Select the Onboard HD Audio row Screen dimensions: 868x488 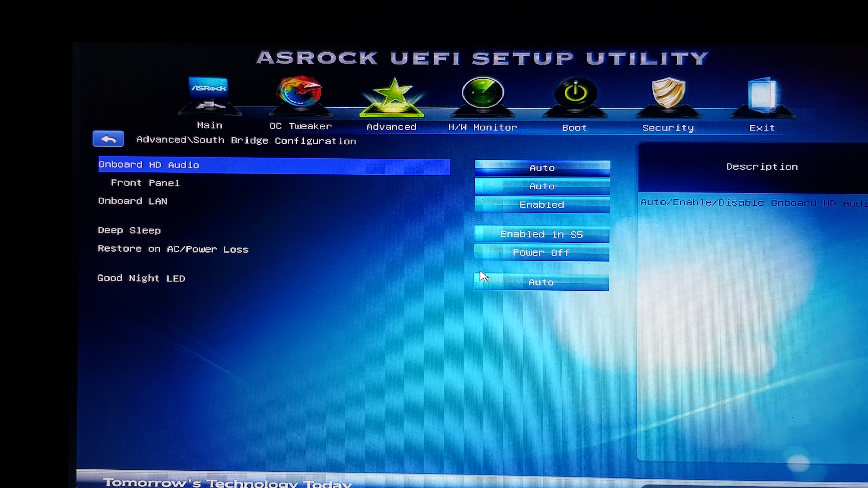click(x=274, y=166)
